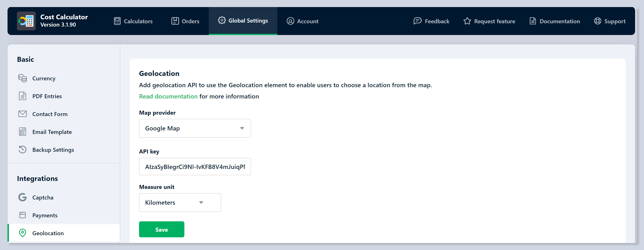
Task: Click the Payments card icon
Action: [23, 215]
